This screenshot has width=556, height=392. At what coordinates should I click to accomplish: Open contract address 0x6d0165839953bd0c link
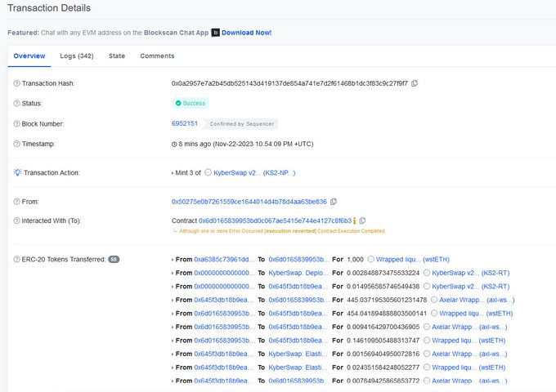click(x=275, y=220)
